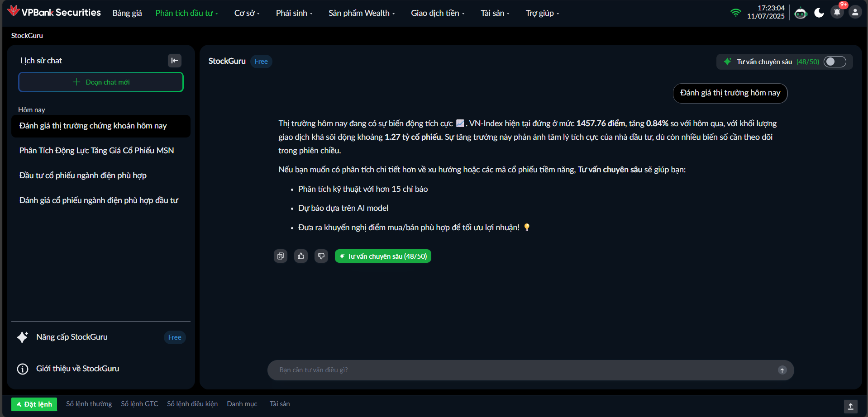This screenshot has width=868, height=417.
Task: Start a new chat with Đoạn chat mới
Action: (101, 82)
